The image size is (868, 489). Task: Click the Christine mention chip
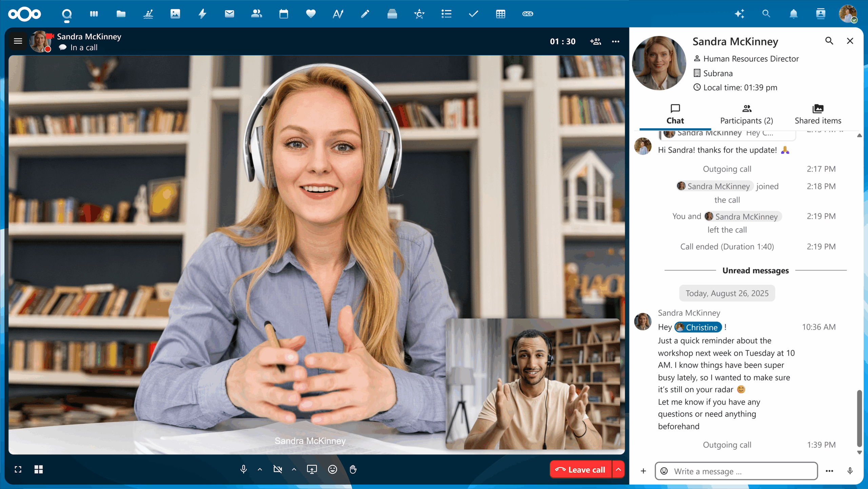click(x=698, y=327)
